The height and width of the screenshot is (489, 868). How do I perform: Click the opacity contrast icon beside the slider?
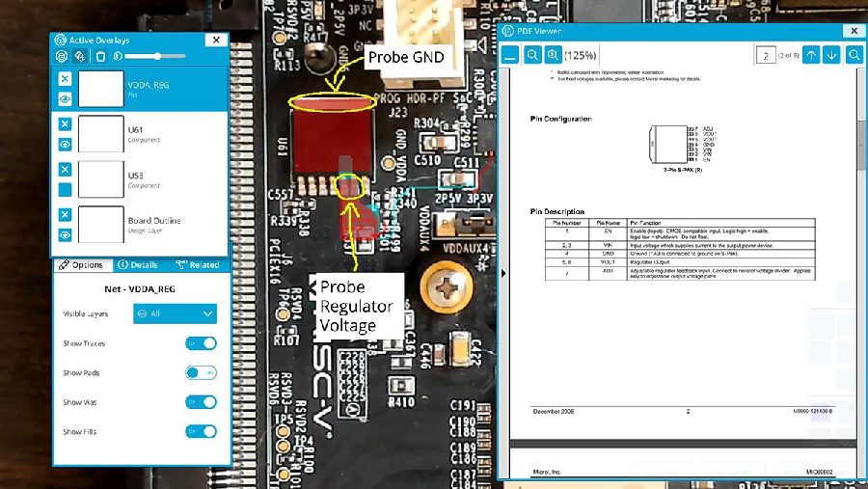click(118, 56)
